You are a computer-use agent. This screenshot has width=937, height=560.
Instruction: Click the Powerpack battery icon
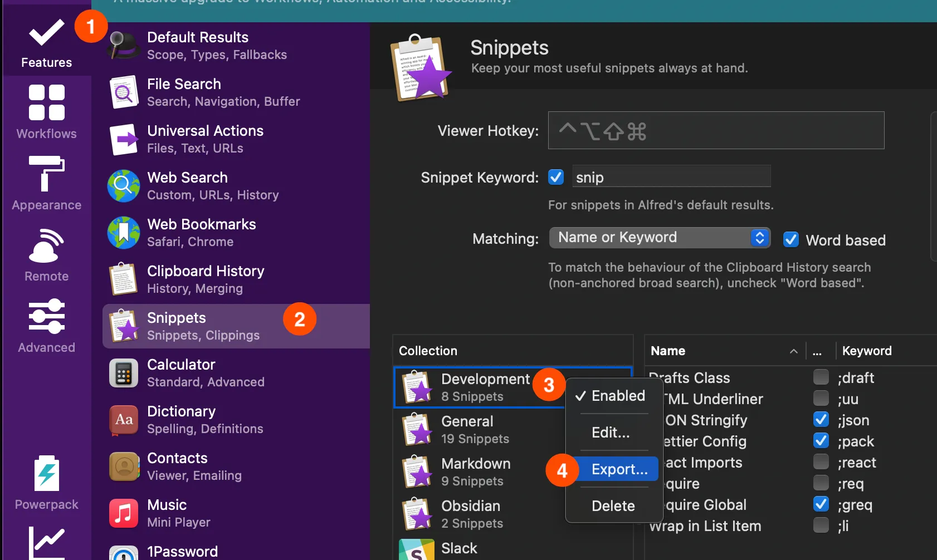click(47, 474)
